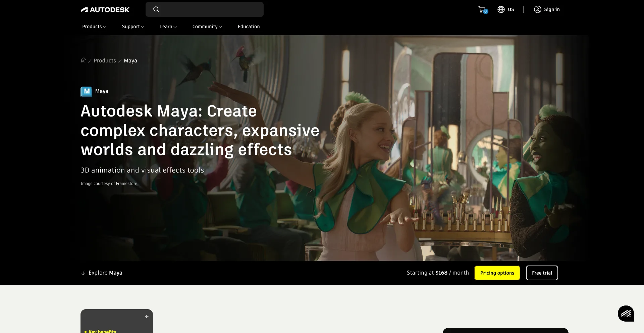Click the Autodesk Maya headline
Image resolution: width=644 pixels, height=333 pixels.
point(200,130)
